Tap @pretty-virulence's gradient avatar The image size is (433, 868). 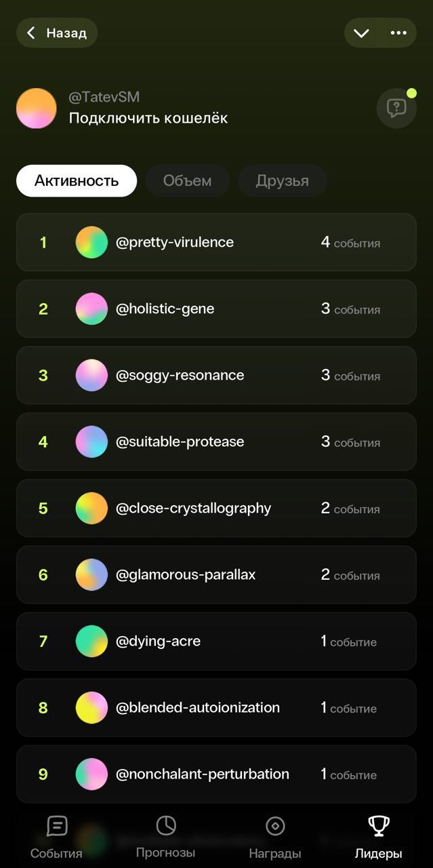(x=91, y=241)
